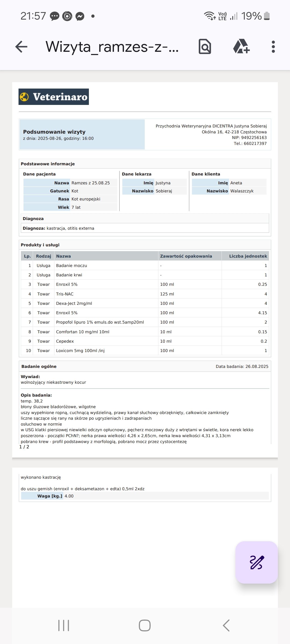
Task: Tap the line temp. 38,2
Action: [32, 401]
